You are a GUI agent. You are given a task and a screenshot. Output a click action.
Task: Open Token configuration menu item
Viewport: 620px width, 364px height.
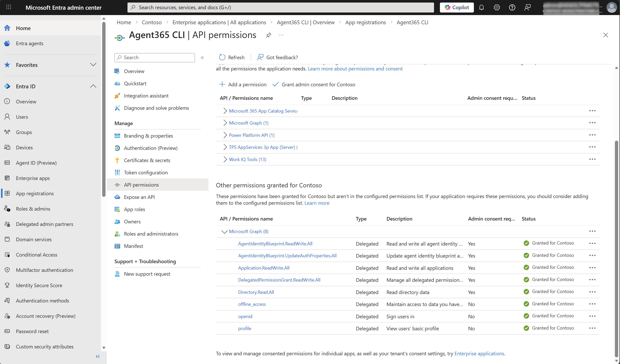(x=146, y=173)
